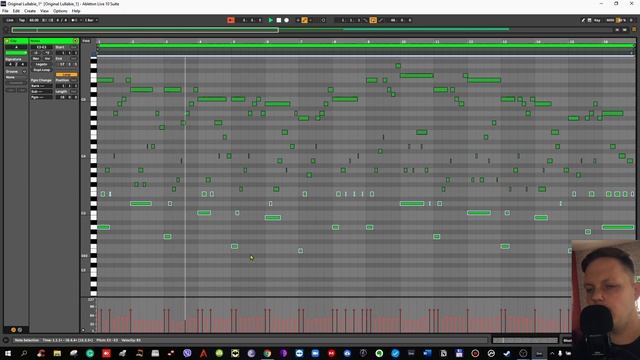Click the Legato button in Notes box
Image resolution: width=640 pixels, height=360 pixels.
click(42, 64)
